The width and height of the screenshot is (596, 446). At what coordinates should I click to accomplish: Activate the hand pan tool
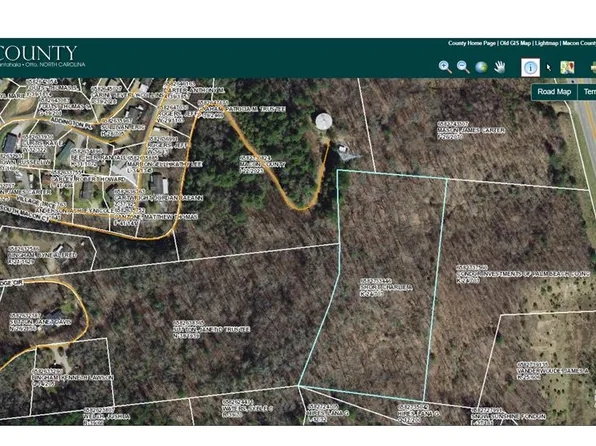point(499,67)
